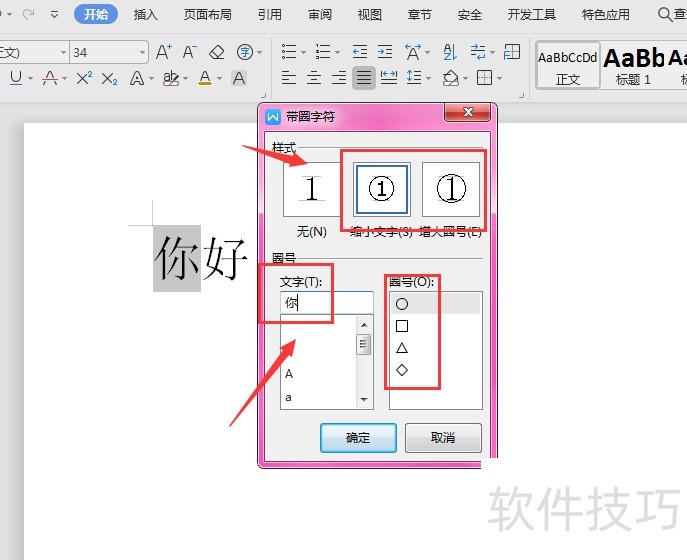Set line spacing
Screen dimensions: 687x560
coord(414,78)
